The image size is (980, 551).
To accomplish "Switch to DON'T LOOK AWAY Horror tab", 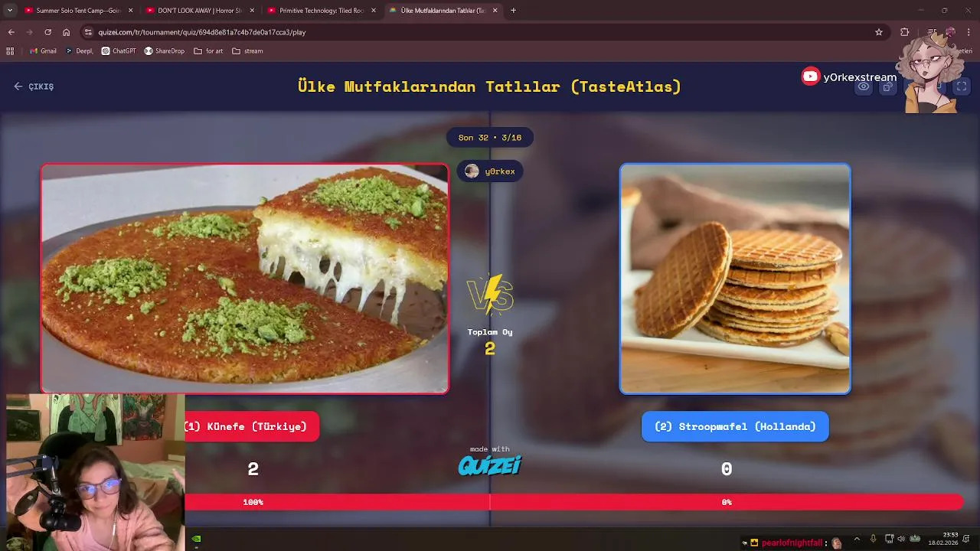I will point(201,11).
